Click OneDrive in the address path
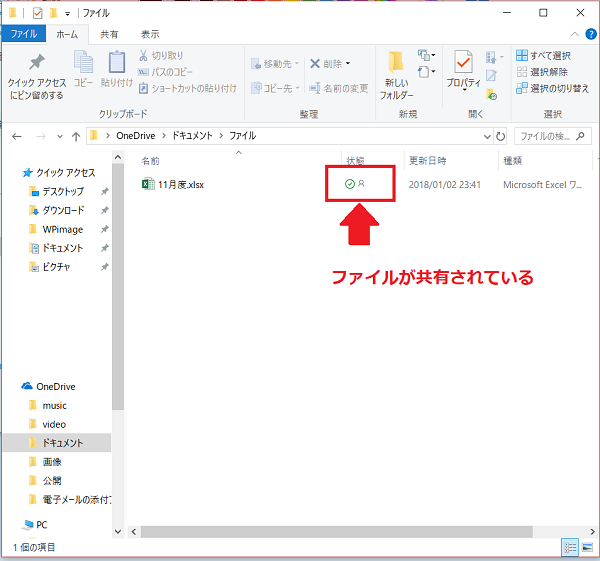The height and width of the screenshot is (561, 600). tap(136, 136)
